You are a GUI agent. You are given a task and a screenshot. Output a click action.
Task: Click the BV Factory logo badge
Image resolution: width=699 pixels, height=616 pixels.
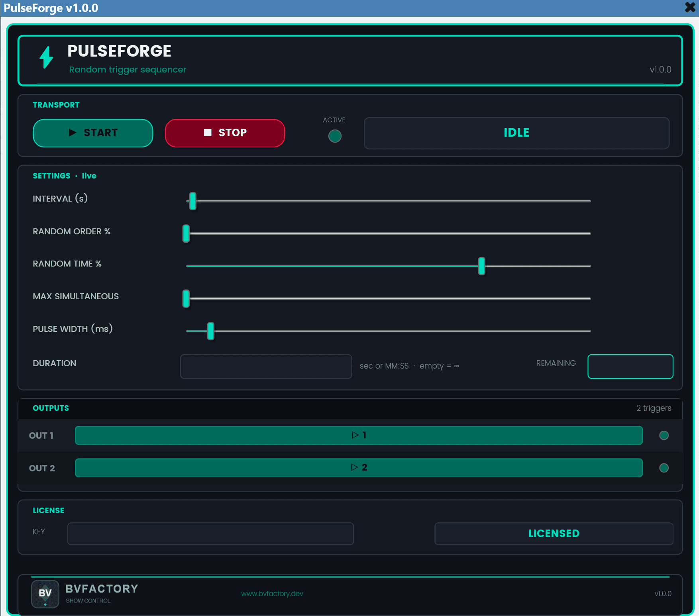click(x=45, y=594)
